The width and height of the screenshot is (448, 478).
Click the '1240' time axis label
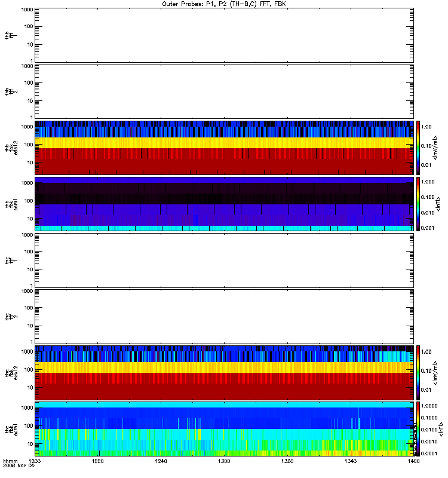[161, 461]
